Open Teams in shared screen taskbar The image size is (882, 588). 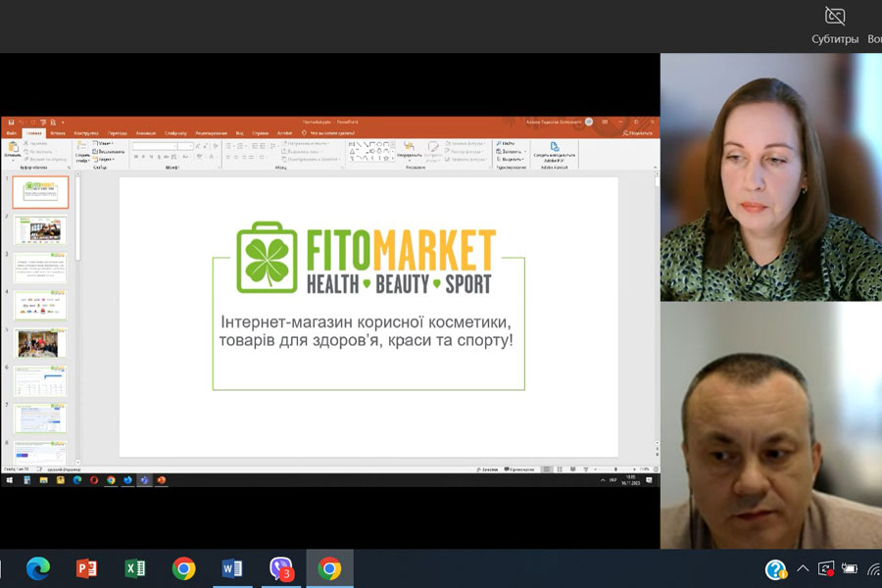click(x=145, y=480)
